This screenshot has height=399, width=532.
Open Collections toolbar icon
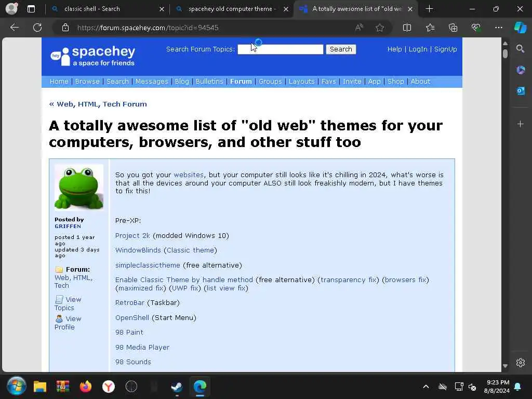453,28
